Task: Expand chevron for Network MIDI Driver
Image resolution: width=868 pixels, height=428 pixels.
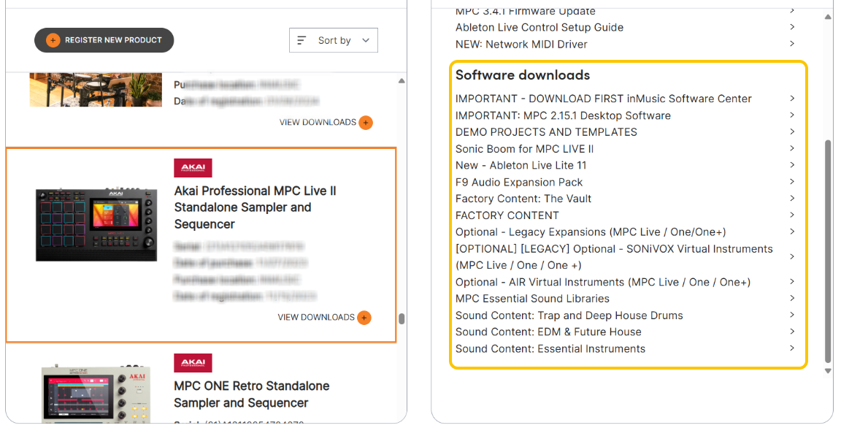Action: tap(792, 43)
